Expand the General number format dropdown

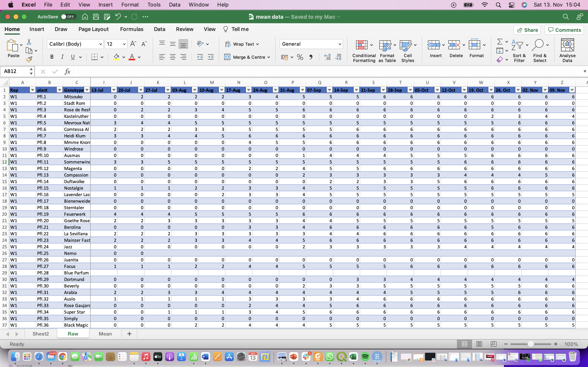coord(340,44)
